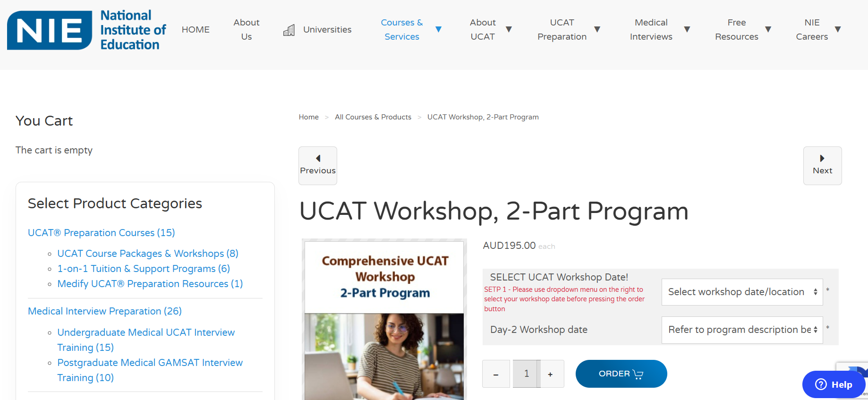Click the question mark Help icon
The height and width of the screenshot is (400, 868).
[821, 384]
